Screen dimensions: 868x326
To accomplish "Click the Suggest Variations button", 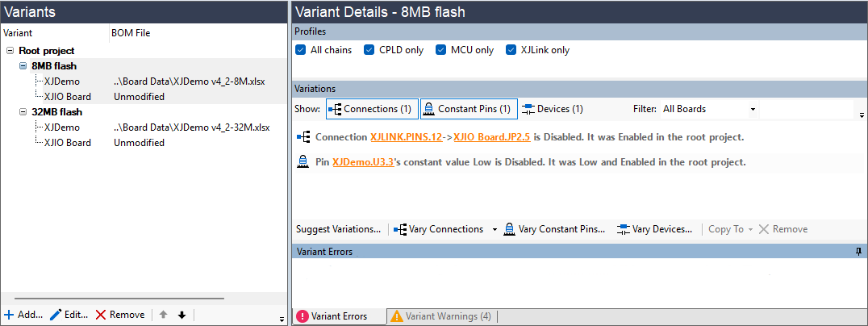I will [338, 229].
